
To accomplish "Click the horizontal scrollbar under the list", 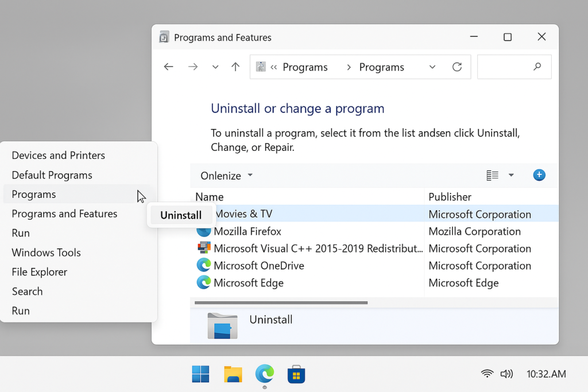I will click(x=281, y=302).
